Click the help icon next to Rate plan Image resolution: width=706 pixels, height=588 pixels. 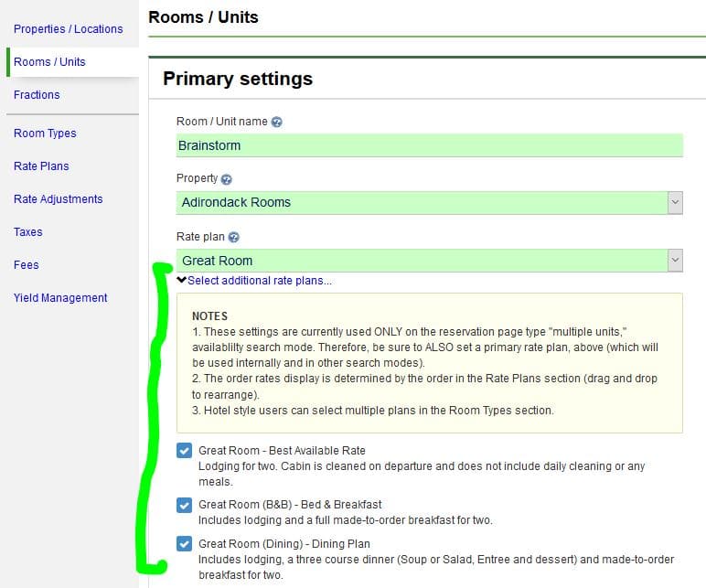(233, 238)
